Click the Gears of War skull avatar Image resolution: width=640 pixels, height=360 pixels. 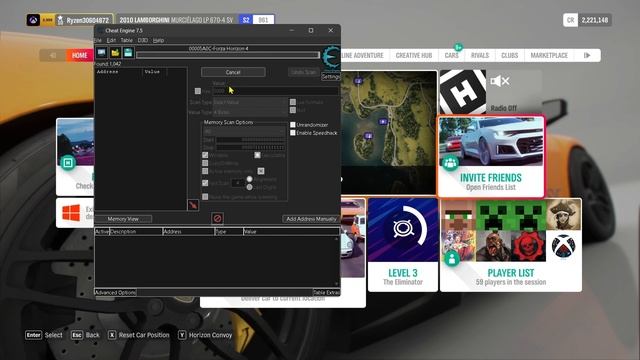click(x=529, y=246)
